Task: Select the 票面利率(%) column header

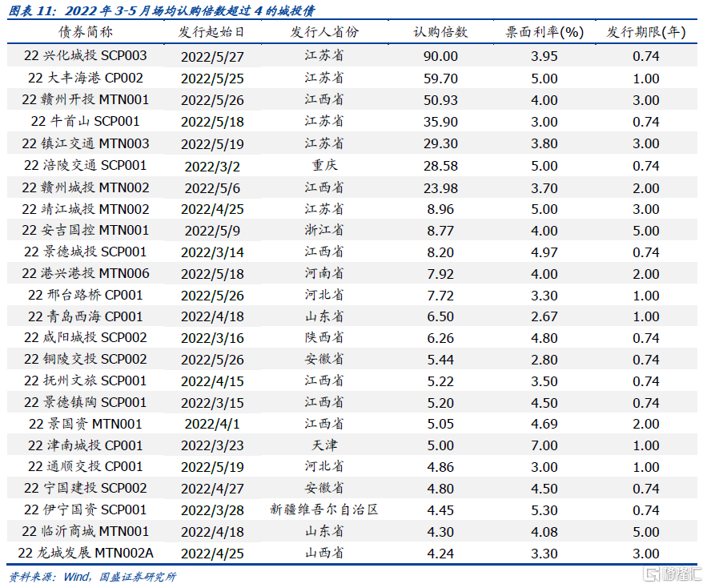Action: point(544,32)
